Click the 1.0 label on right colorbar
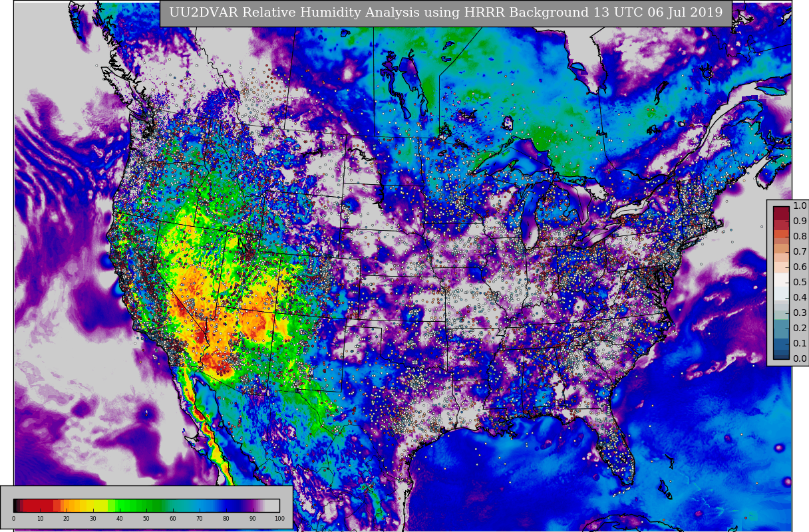The width and height of the screenshot is (809, 532). (800, 206)
